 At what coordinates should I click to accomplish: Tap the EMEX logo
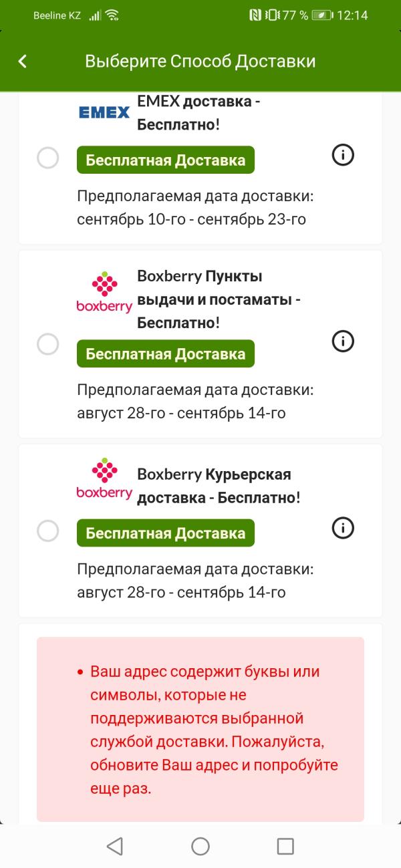tap(104, 112)
